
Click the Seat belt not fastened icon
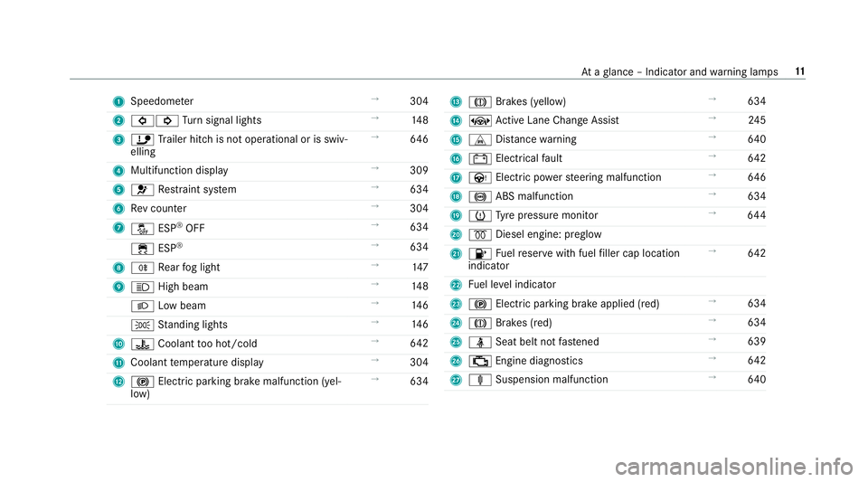point(480,343)
